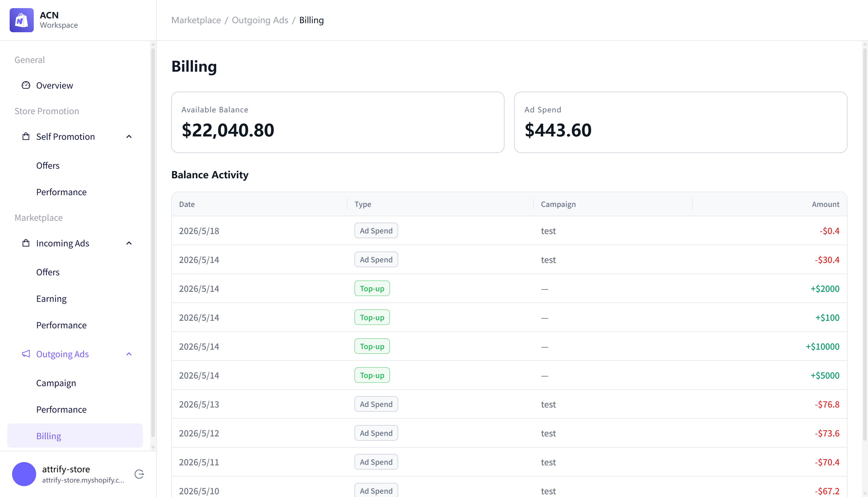Click the Ad Spend summary card
Image resolution: width=868 pixels, height=497 pixels.
[x=681, y=122]
